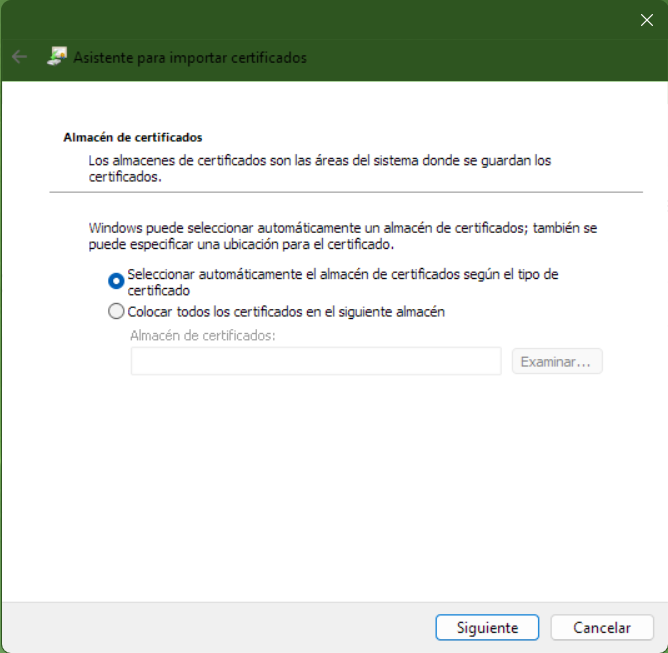Click the blank white area below the text field
668x653 pixels.
tap(330, 480)
